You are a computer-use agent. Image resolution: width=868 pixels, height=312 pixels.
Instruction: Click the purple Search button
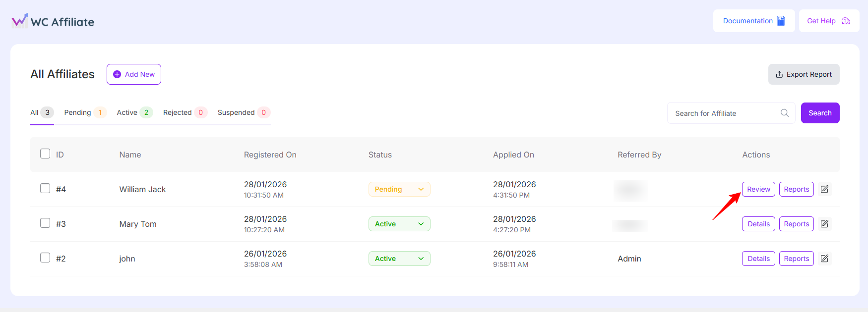[820, 113]
